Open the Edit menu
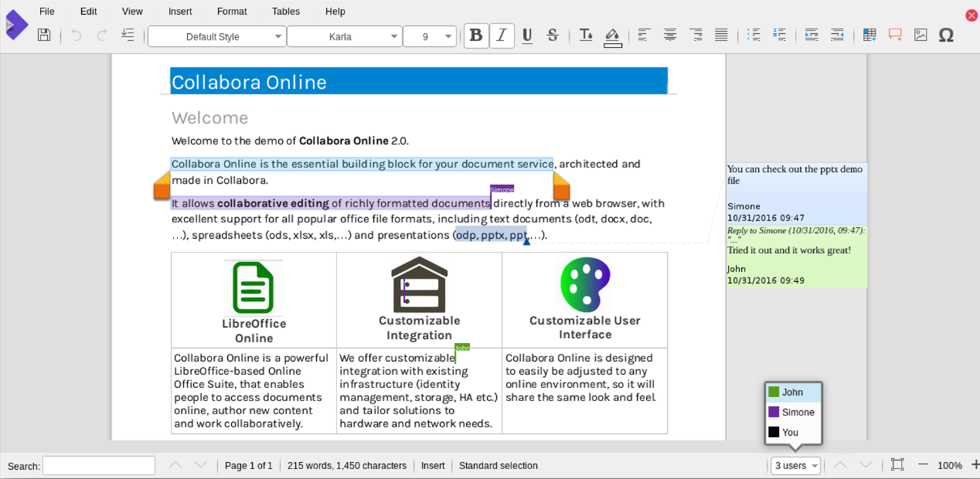 point(88,12)
